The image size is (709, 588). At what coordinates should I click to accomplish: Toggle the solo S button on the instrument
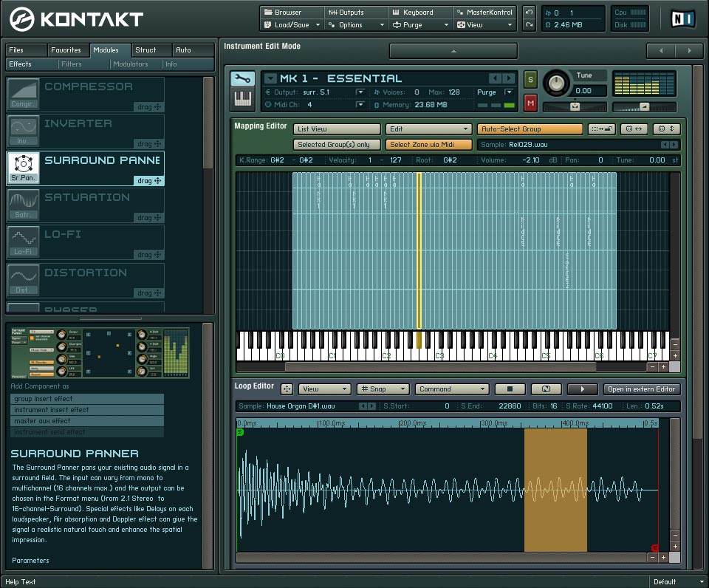530,79
